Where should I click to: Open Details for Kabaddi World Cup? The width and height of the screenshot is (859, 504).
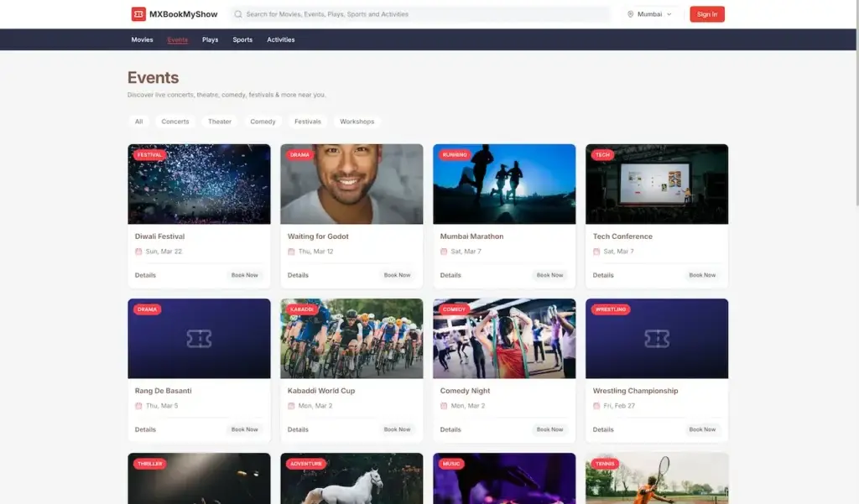pos(298,429)
